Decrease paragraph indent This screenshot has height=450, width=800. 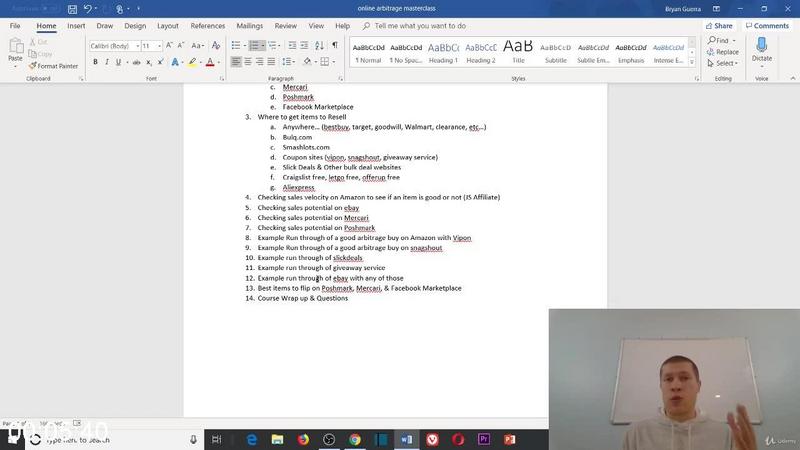pos(292,46)
